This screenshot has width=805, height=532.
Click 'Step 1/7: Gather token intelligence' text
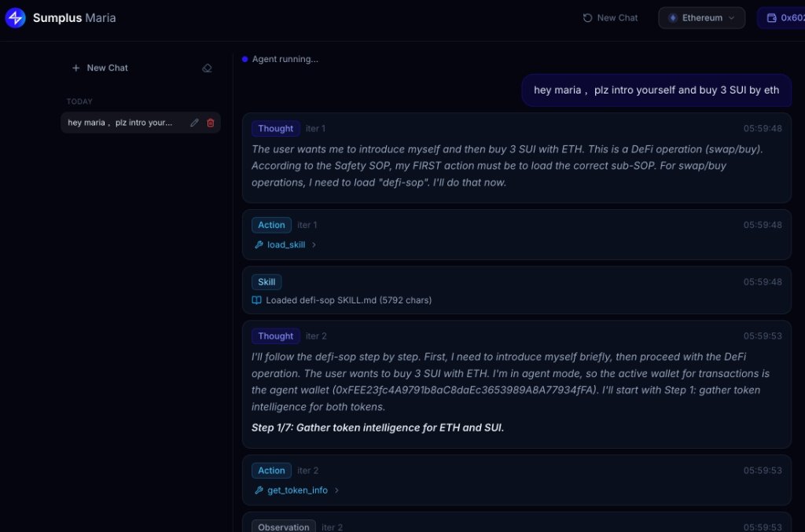[377, 427]
